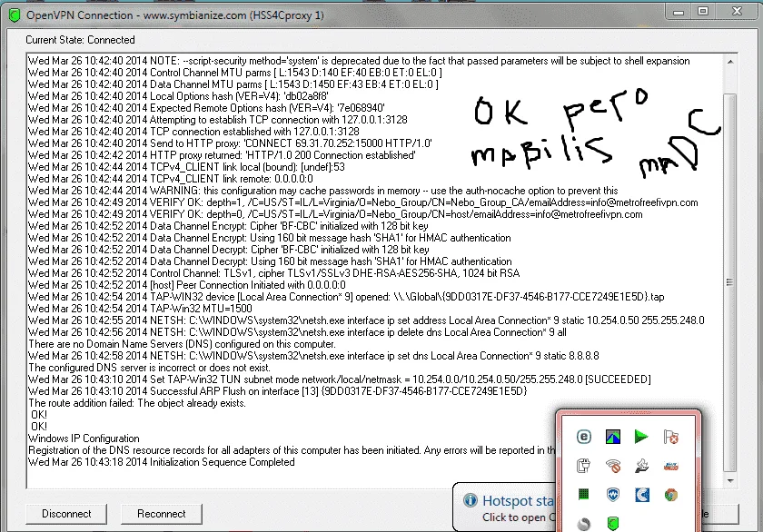The image size is (763, 532).
Task: Click the green play-arrow tray icon
Action: tap(642, 437)
